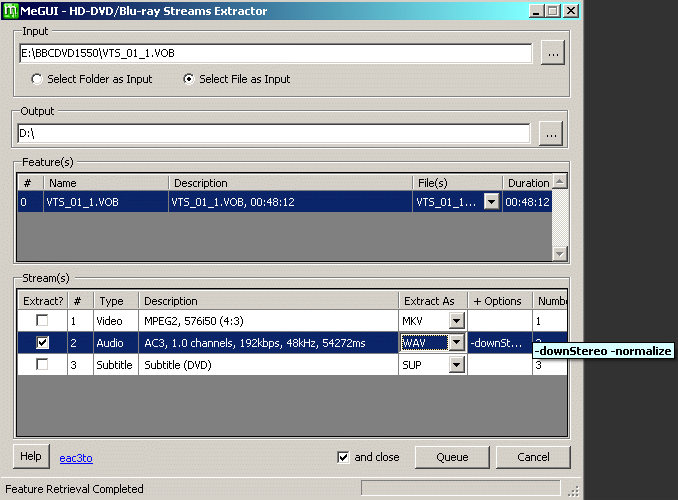Click the Video stream description MPEG2, 576i50
678x500 pixels.
tap(268, 321)
